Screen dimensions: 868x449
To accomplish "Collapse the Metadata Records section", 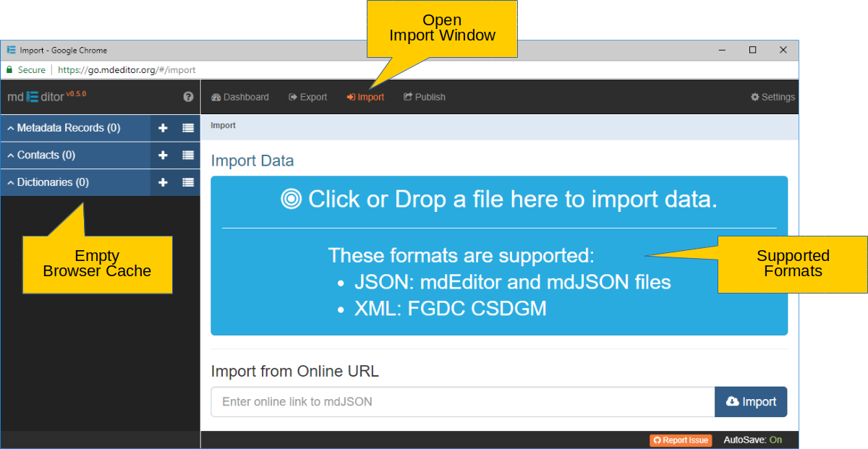I will (64, 128).
